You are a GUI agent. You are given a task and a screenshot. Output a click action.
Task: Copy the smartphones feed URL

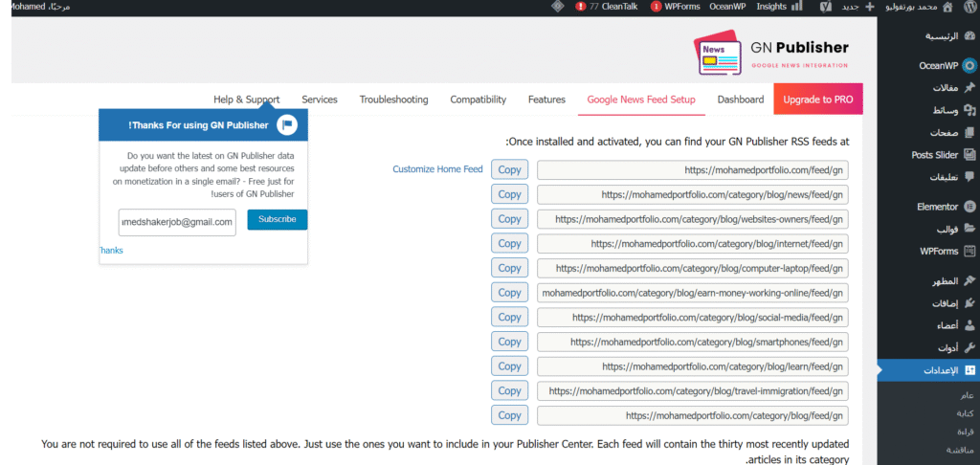[509, 342]
